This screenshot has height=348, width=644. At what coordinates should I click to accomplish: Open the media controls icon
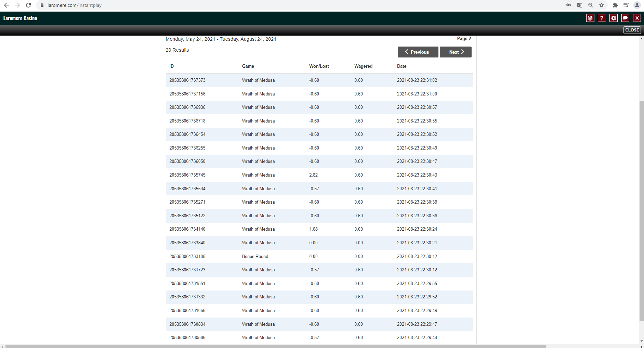tap(626, 5)
